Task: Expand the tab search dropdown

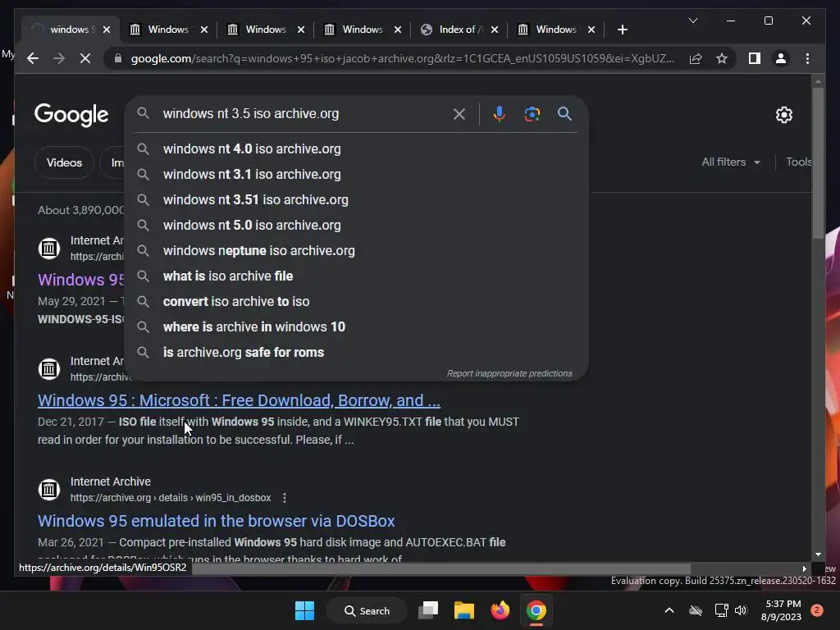Action: click(x=692, y=21)
